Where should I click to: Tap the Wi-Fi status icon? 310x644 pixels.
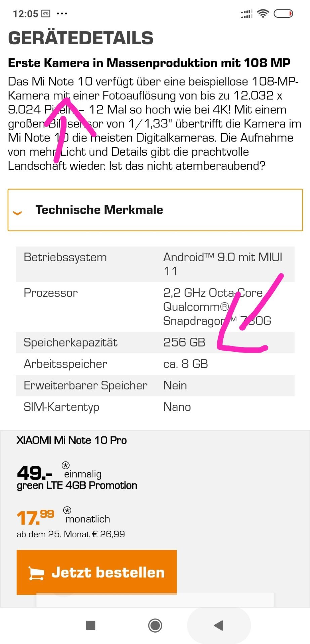click(263, 14)
